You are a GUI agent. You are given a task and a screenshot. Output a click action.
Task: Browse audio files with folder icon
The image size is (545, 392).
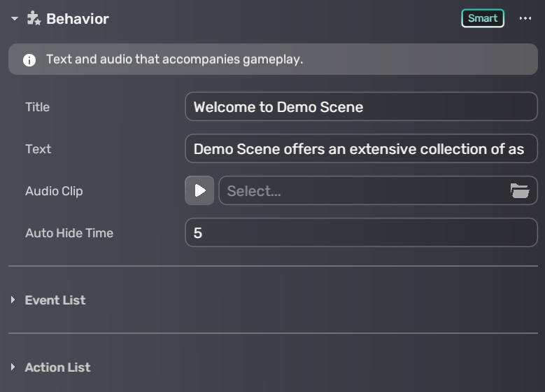click(519, 190)
